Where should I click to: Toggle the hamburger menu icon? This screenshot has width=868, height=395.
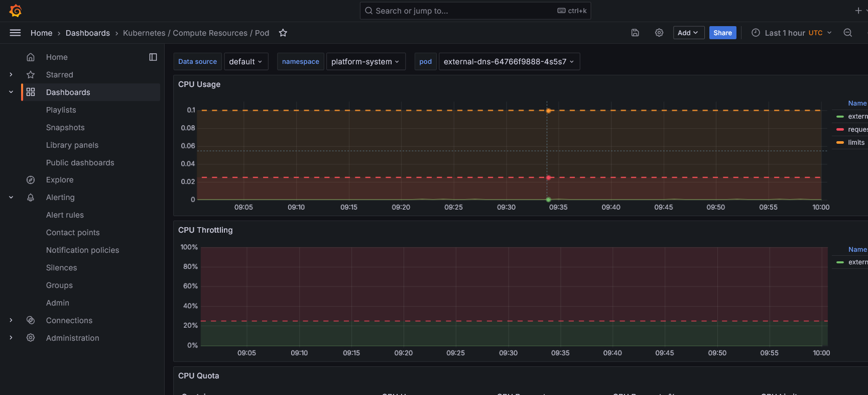point(16,33)
